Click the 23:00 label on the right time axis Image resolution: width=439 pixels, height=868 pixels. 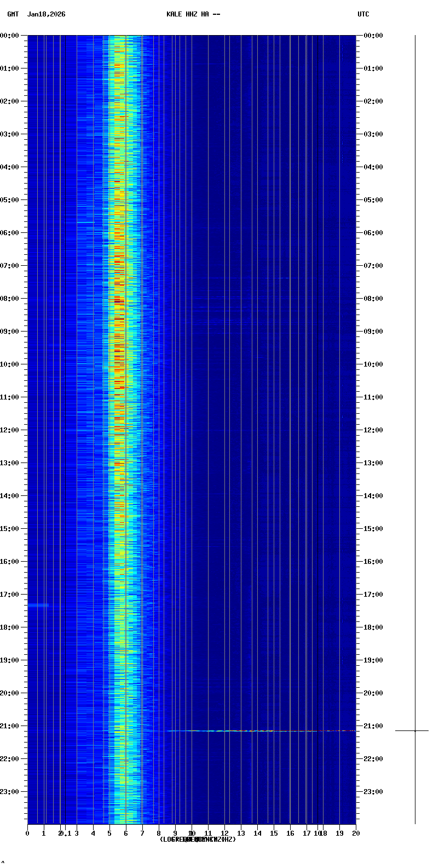(373, 792)
